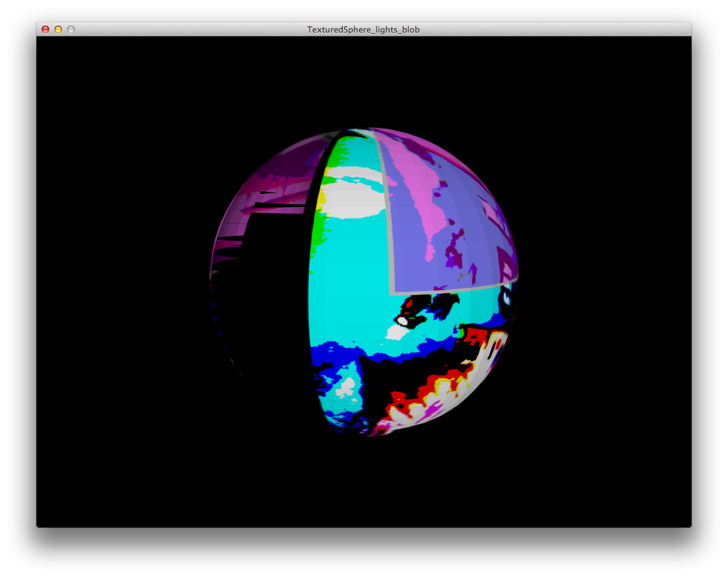
Task: Minimize the window using the yellow button
Action: click(58, 29)
